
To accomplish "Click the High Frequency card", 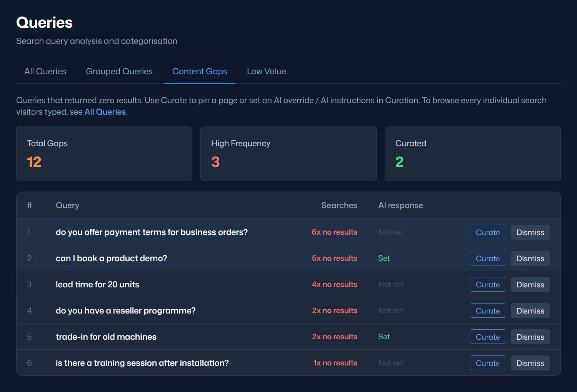I will pyautogui.click(x=288, y=154).
